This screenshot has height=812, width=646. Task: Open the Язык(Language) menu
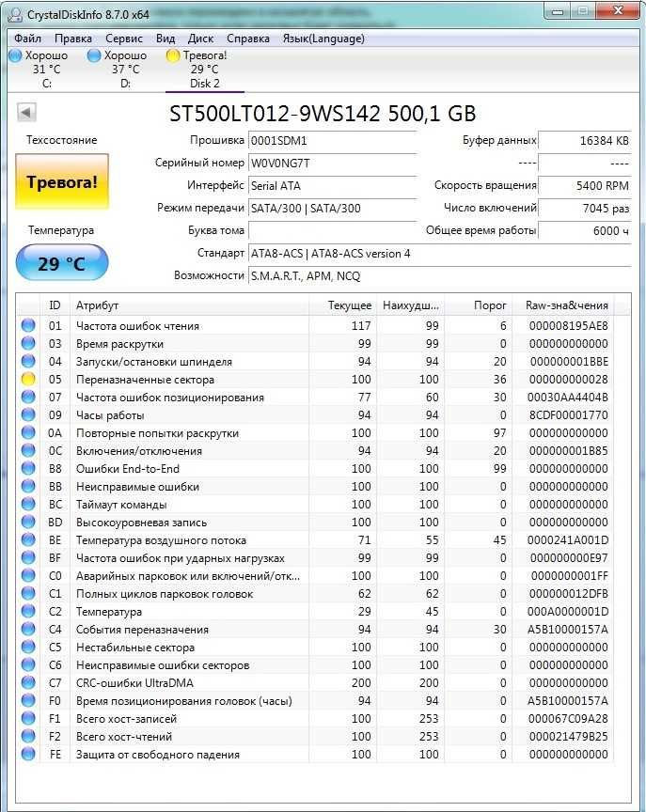pos(323,39)
